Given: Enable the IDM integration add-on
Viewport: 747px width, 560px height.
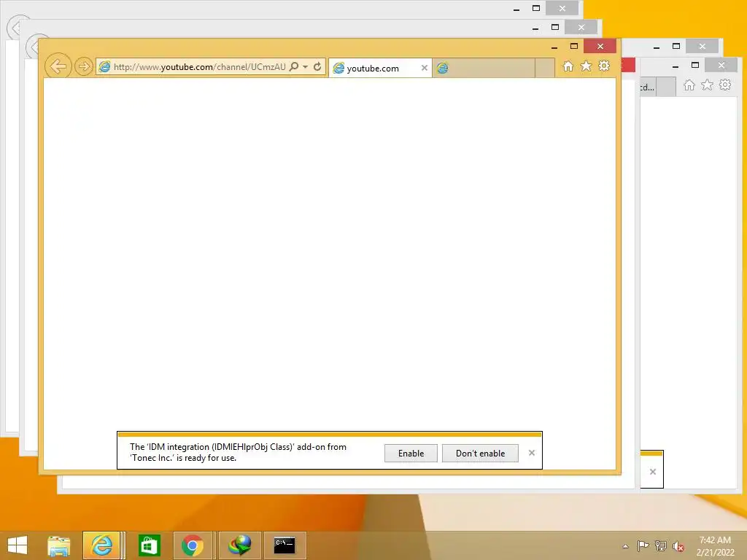Looking at the screenshot, I should 411,454.
